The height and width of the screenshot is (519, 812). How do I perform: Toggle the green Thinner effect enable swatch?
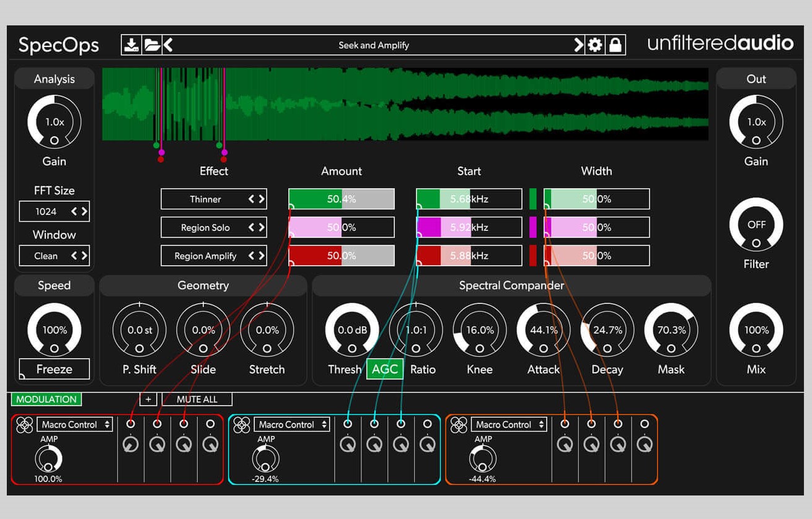[x=533, y=199]
